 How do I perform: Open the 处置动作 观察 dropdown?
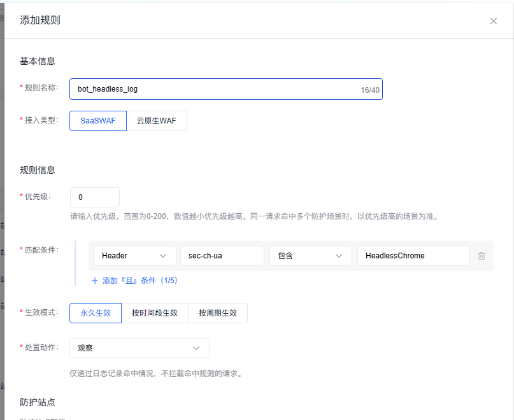pyautogui.click(x=139, y=348)
